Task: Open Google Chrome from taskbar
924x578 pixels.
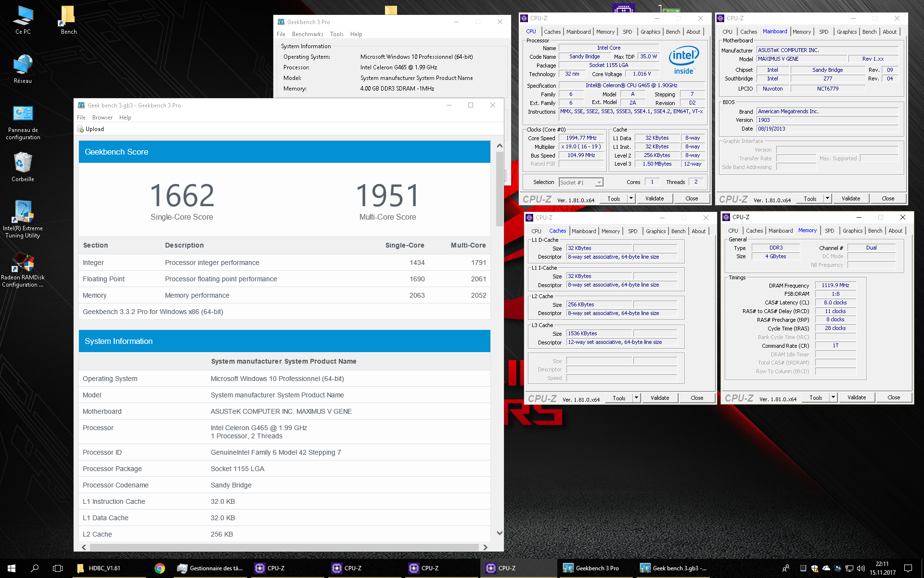Action: pyautogui.click(x=160, y=568)
